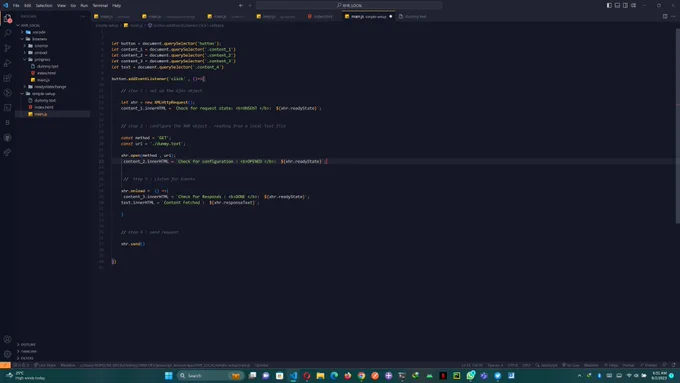Open the Accounts icon in activity bar
Viewport: 680px width, 383px height.
point(7,339)
